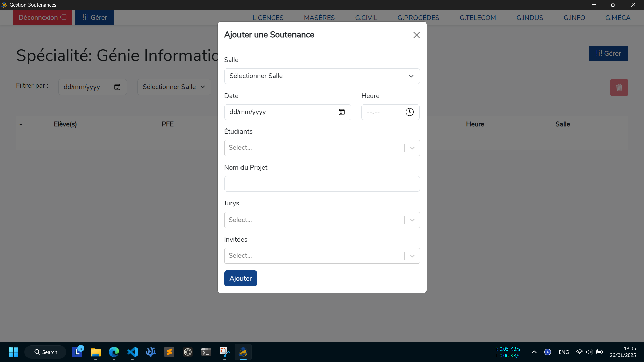Click the taskbar Search box
The image size is (644, 362).
[46, 352]
